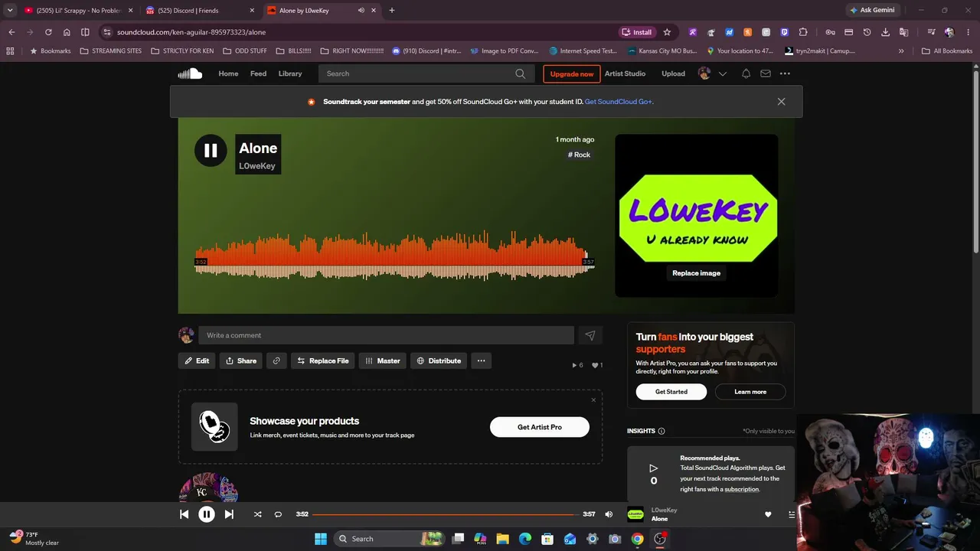Click the Get Artist Pro button

(540, 427)
